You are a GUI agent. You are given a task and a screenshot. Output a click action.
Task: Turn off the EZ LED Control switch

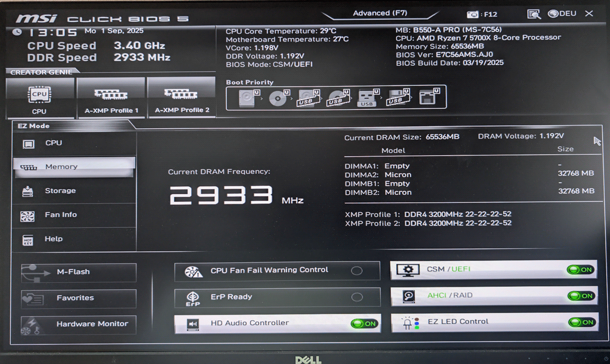tap(582, 322)
